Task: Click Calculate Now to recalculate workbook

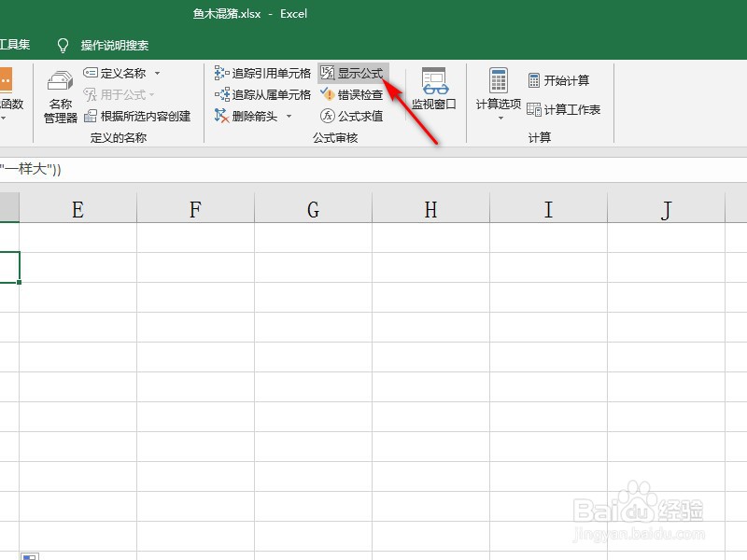Action: [x=561, y=79]
